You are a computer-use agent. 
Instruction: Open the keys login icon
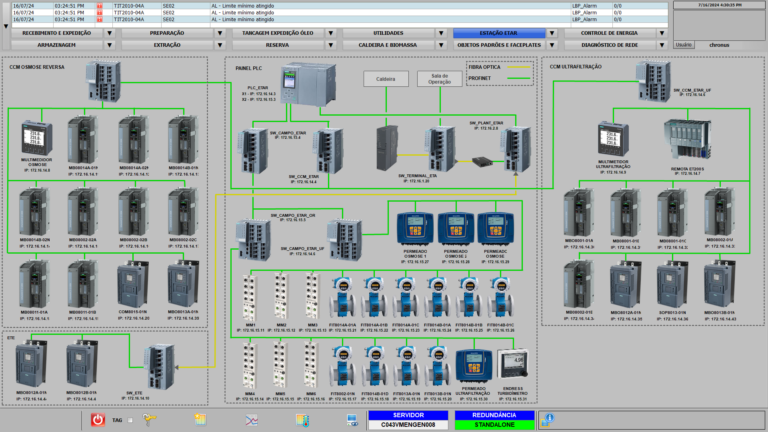coord(149,420)
